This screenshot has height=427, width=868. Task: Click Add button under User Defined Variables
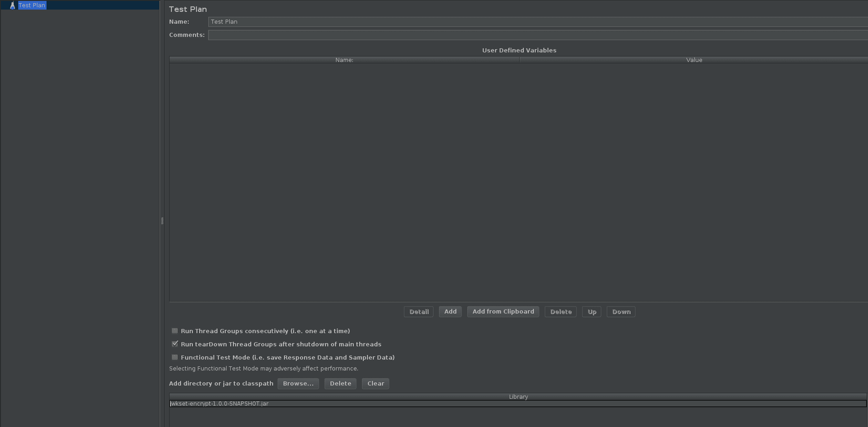[450, 312]
